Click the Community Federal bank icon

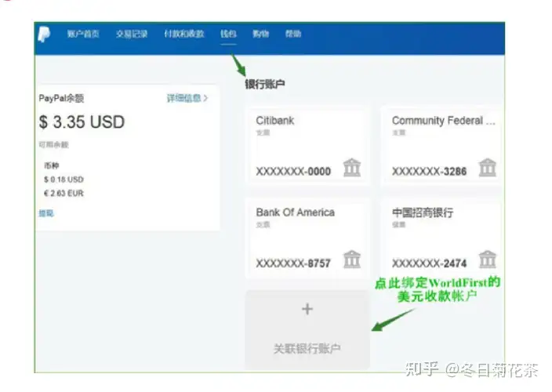[x=488, y=168]
